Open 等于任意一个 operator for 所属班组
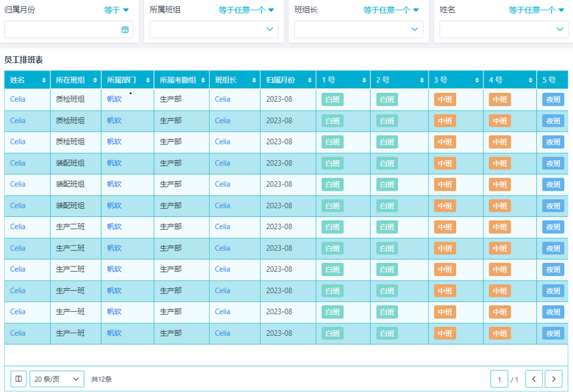The width and height of the screenshot is (573, 392). point(246,10)
